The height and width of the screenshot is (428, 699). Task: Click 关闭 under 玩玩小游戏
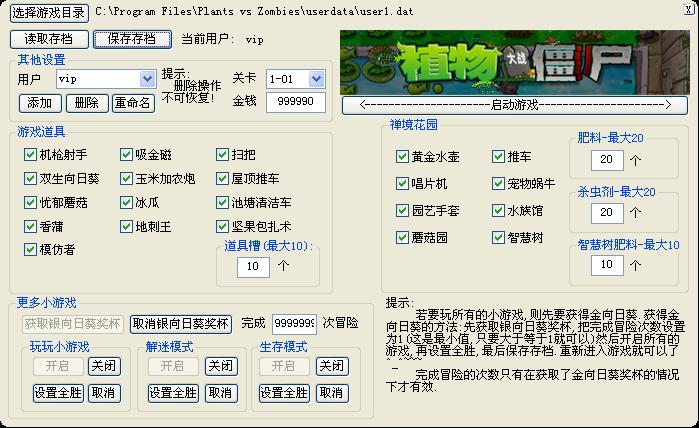[x=104, y=366]
